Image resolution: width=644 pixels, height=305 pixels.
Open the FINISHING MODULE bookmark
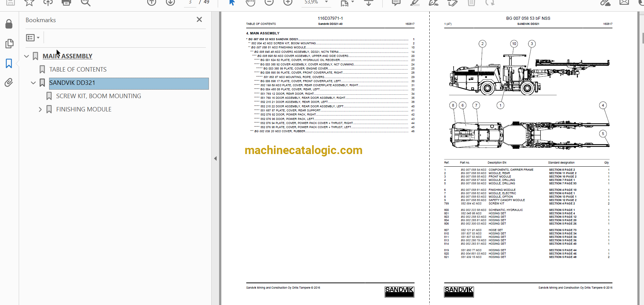pyautogui.click(x=84, y=109)
